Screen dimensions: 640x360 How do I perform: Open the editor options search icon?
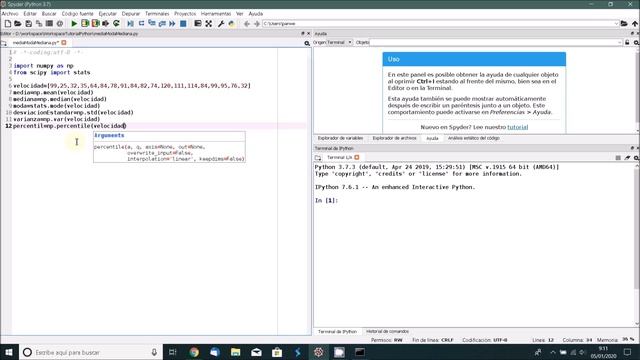click(307, 43)
